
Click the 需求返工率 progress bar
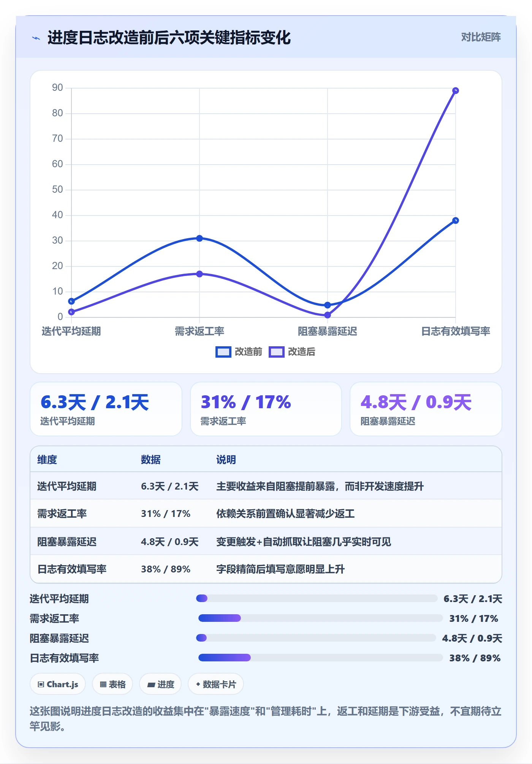tap(320, 618)
